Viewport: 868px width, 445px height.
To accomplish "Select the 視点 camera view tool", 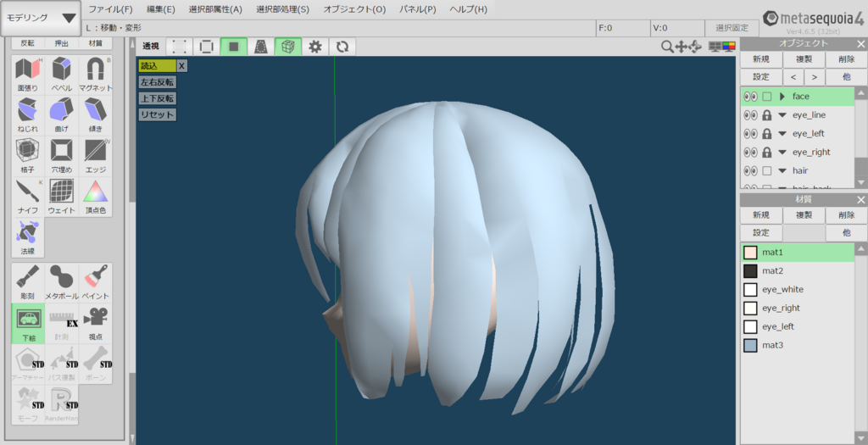I will point(95,323).
